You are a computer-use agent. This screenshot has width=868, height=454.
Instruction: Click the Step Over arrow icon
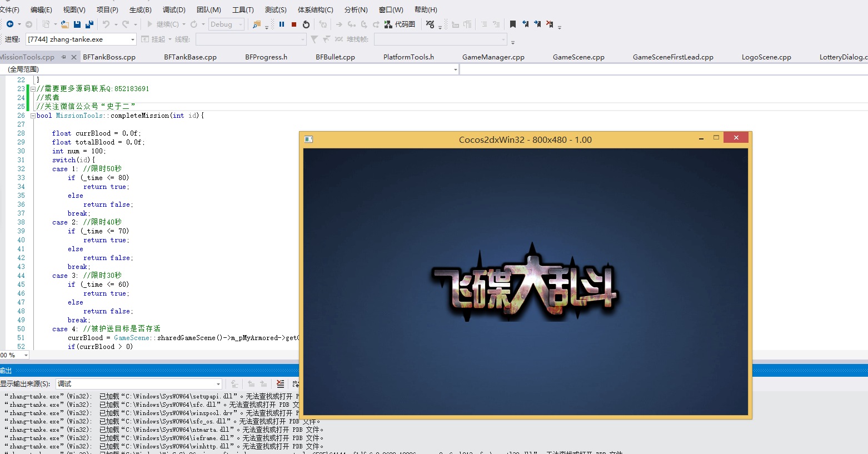coord(364,24)
